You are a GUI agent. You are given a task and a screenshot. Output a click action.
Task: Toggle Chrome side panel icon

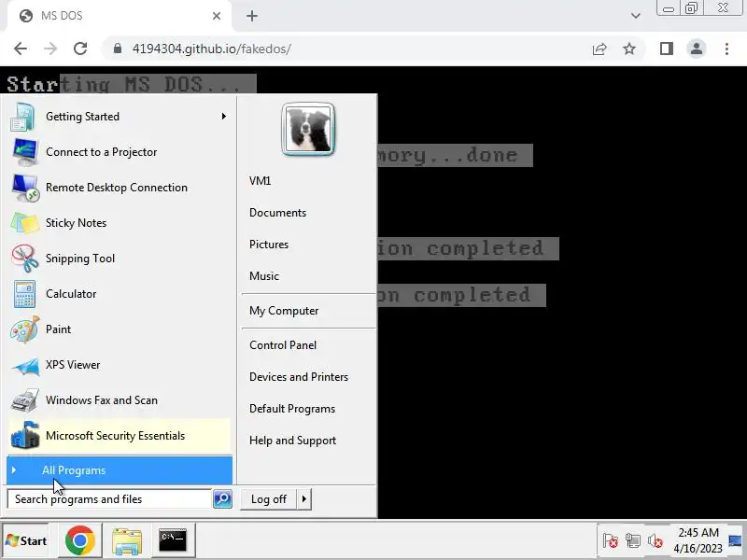(x=667, y=49)
